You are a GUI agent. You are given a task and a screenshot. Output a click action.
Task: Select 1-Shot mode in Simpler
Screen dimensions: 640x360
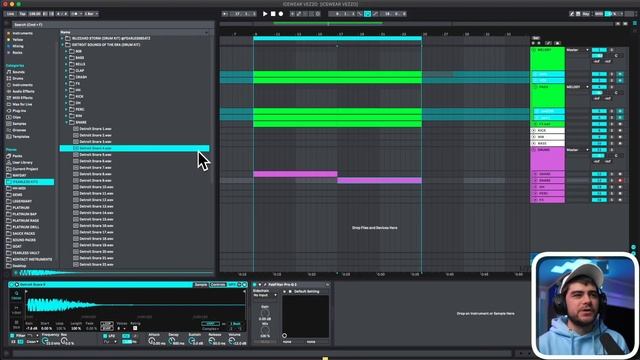16,311
